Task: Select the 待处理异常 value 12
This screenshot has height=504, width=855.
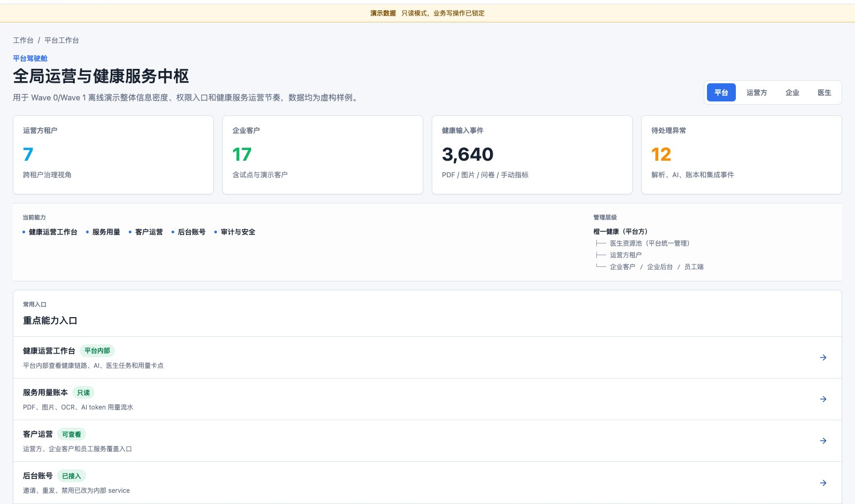Action: pyautogui.click(x=661, y=154)
